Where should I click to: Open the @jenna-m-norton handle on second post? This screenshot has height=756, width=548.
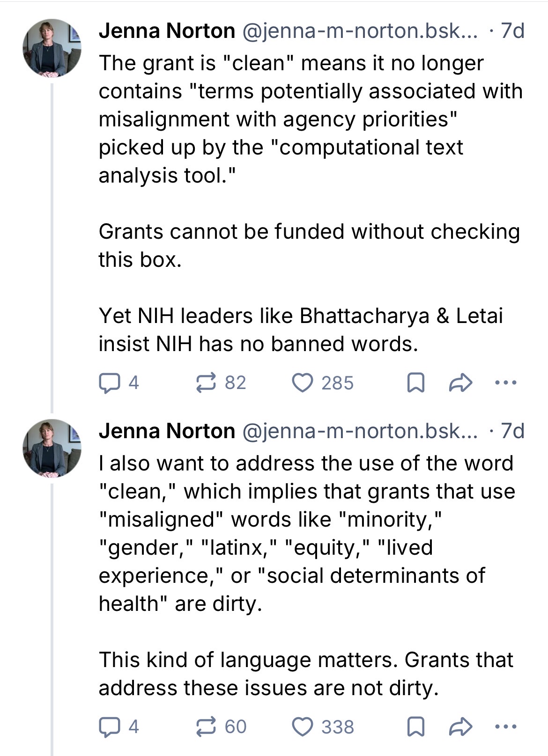click(360, 431)
